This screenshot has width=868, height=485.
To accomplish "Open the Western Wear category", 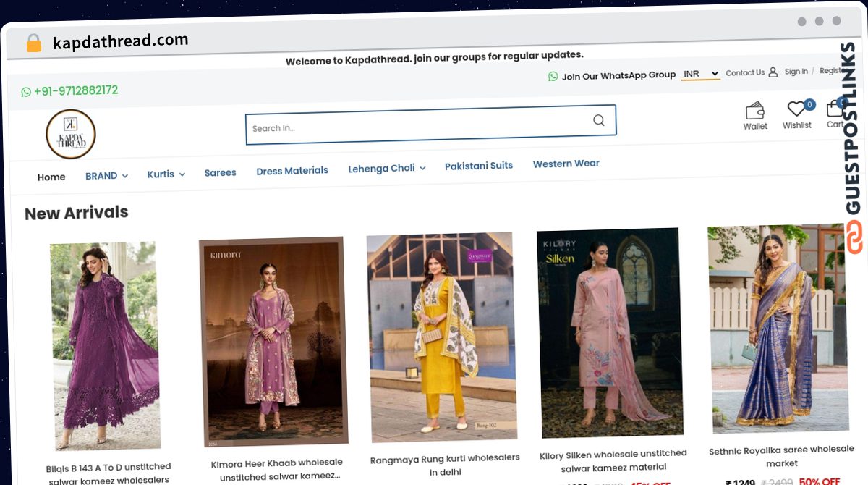I will coord(566,164).
